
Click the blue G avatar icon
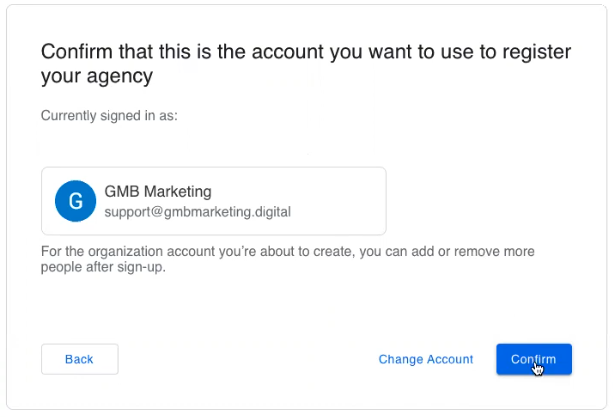75,201
